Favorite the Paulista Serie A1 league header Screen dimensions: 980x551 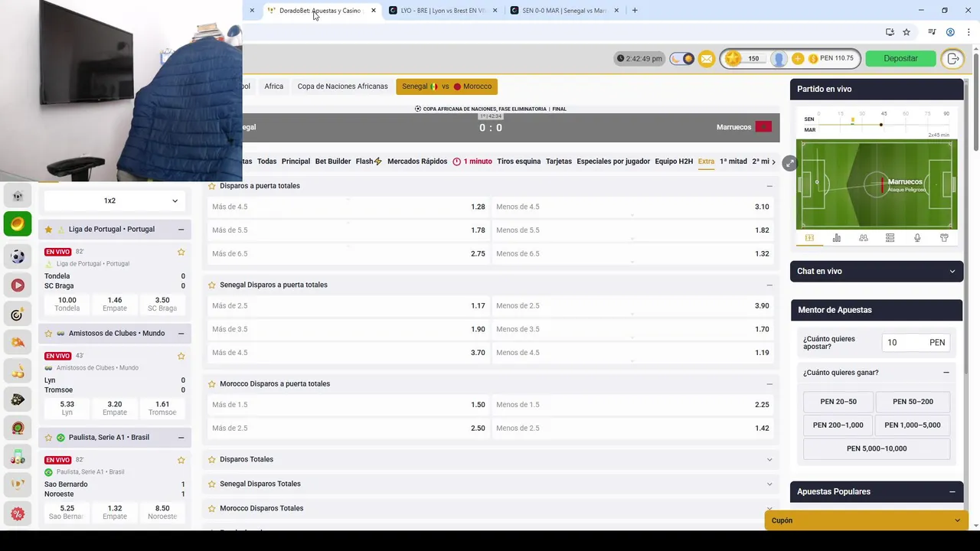point(48,438)
